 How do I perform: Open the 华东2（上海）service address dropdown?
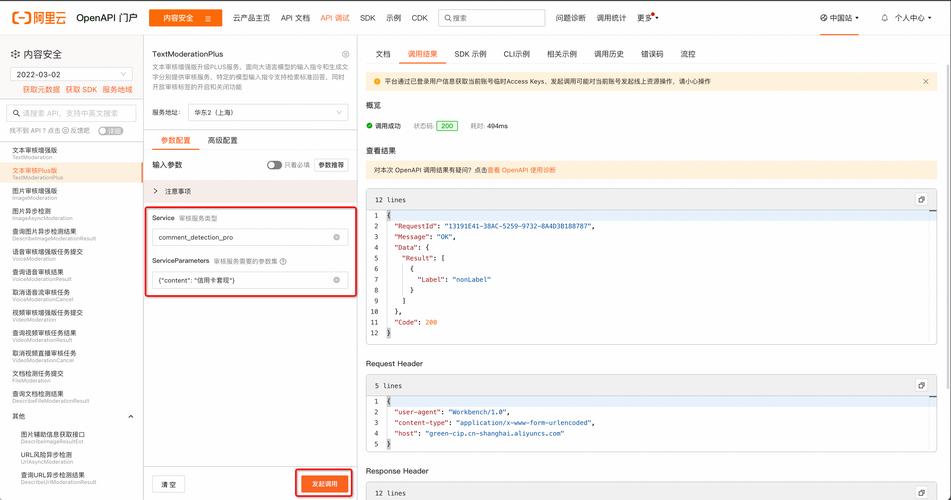click(268, 112)
